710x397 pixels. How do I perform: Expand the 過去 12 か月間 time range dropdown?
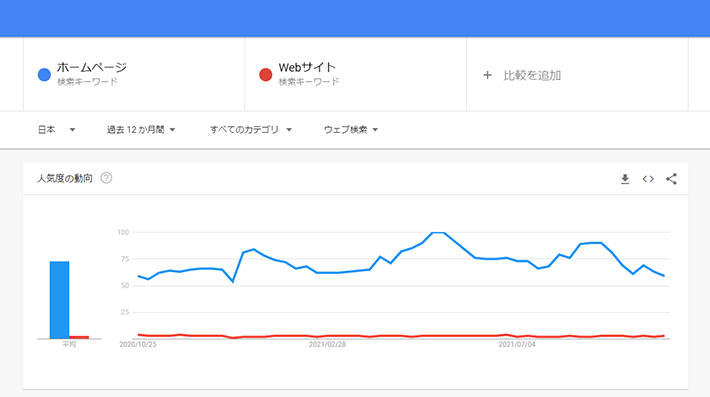[141, 129]
